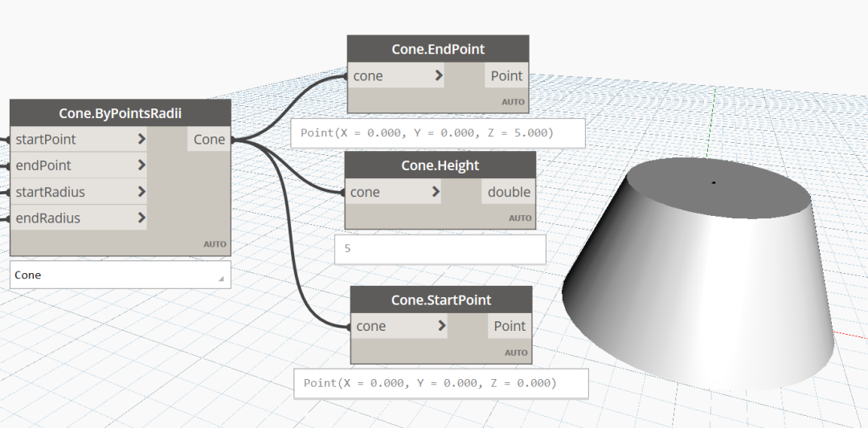The height and width of the screenshot is (428, 868).
Task: Expand startPoint default value chevron
Action: (141, 140)
